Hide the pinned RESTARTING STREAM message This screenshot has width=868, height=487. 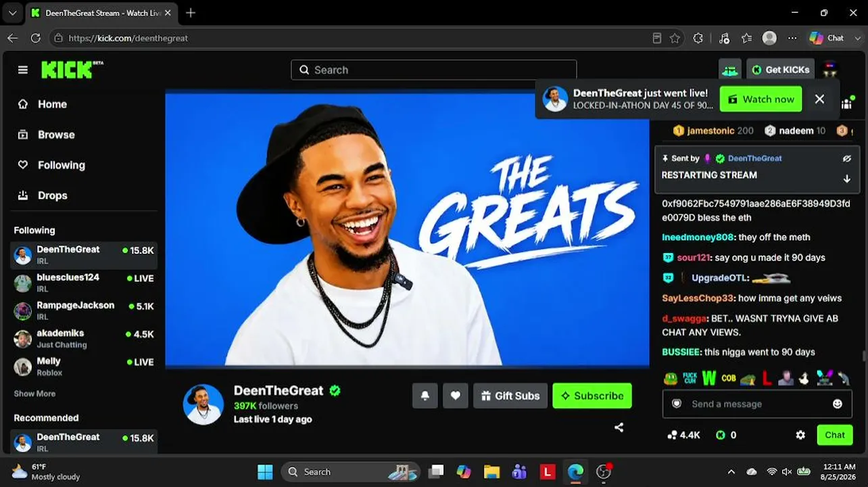pyautogui.click(x=847, y=158)
